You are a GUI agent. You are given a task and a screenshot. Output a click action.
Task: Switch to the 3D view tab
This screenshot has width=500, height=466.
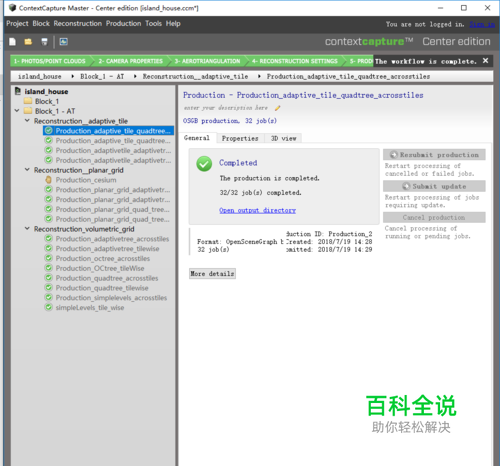(x=283, y=138)
